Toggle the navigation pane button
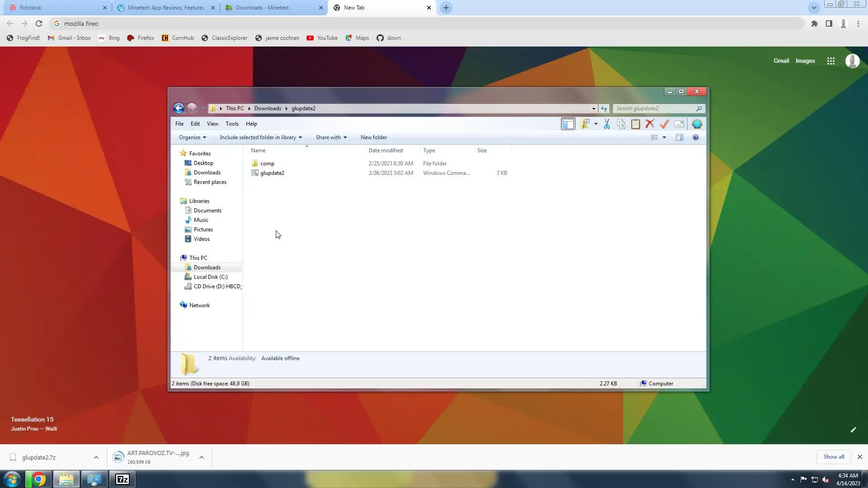The width and height of the screenshot is (868, 488). 568,124
